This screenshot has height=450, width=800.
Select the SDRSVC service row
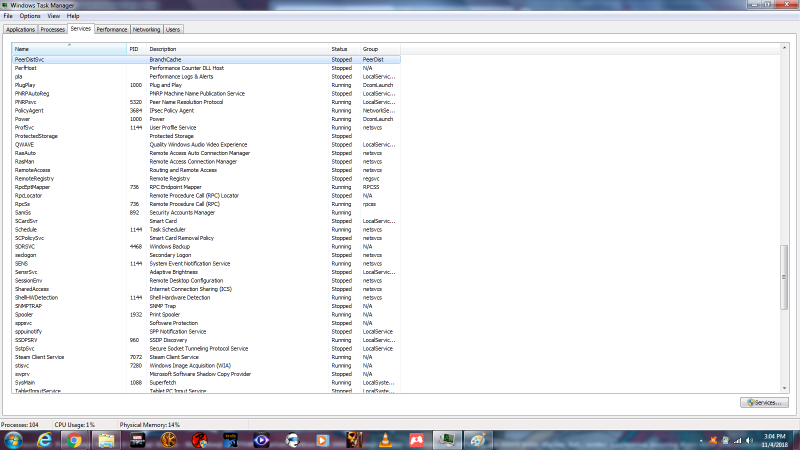206,246
